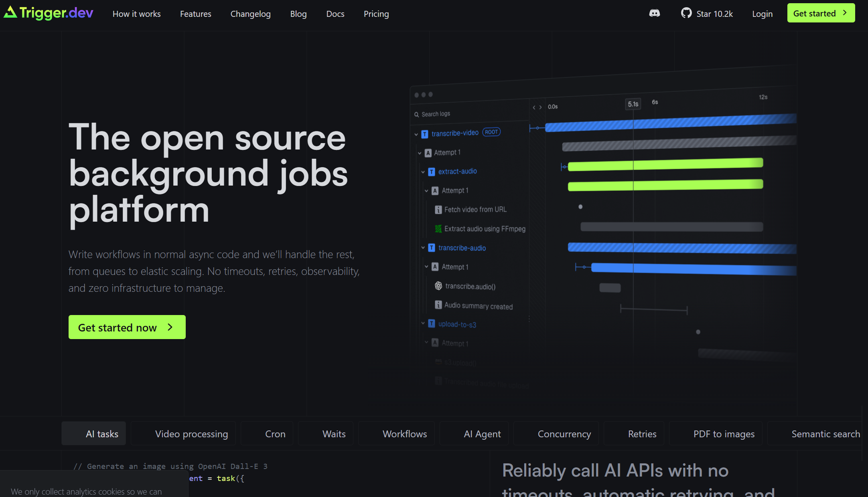Click the green extract-audio timeline bar
The height and width of the screenshot is (497, 868).
click(x=665, y=164)
